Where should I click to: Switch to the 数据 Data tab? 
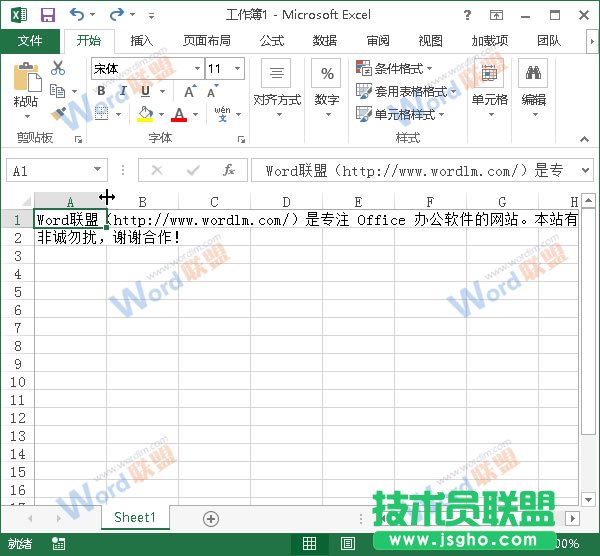tap(325, 41)
